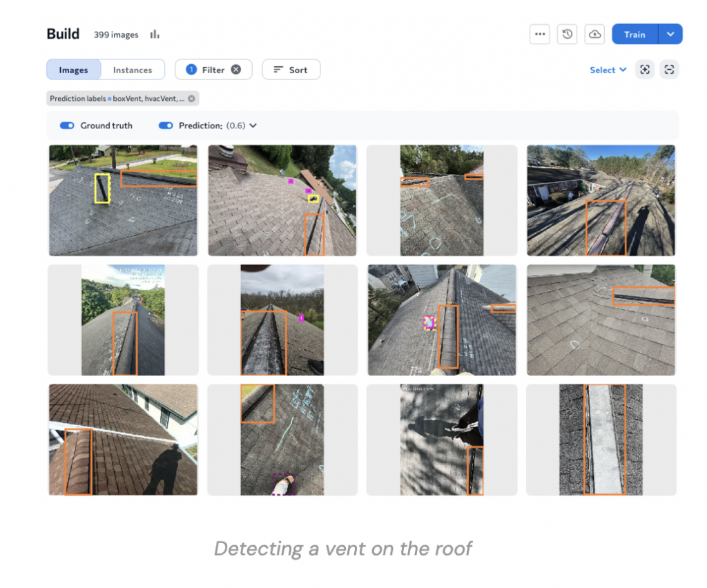
Task: Click the focus frame icon next to Select
Action: [x=645, y=70]
